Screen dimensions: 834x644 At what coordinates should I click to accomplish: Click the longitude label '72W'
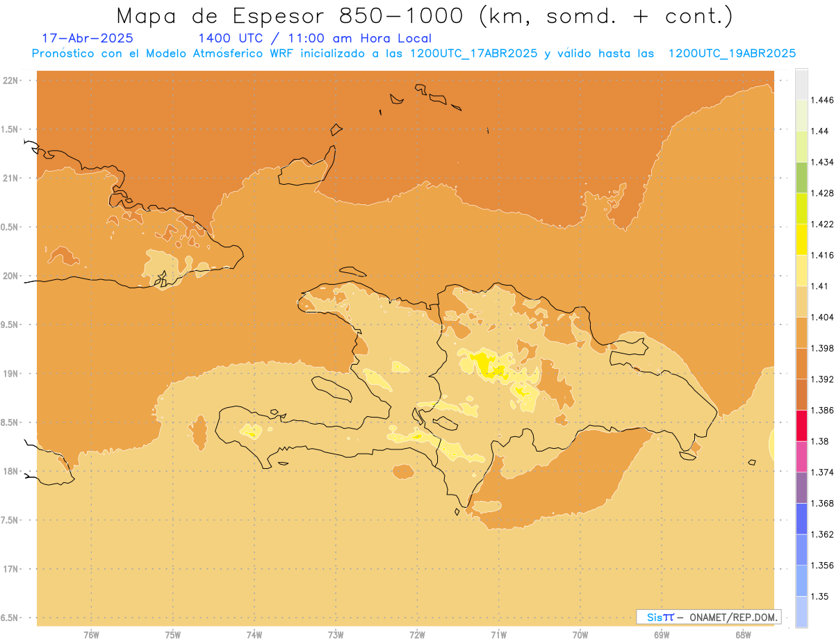pos(417,636)
